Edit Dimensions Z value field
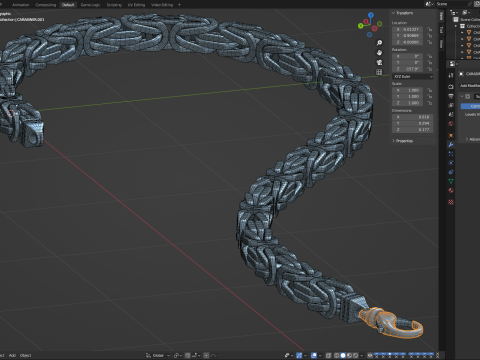 [x=413, y=130]
